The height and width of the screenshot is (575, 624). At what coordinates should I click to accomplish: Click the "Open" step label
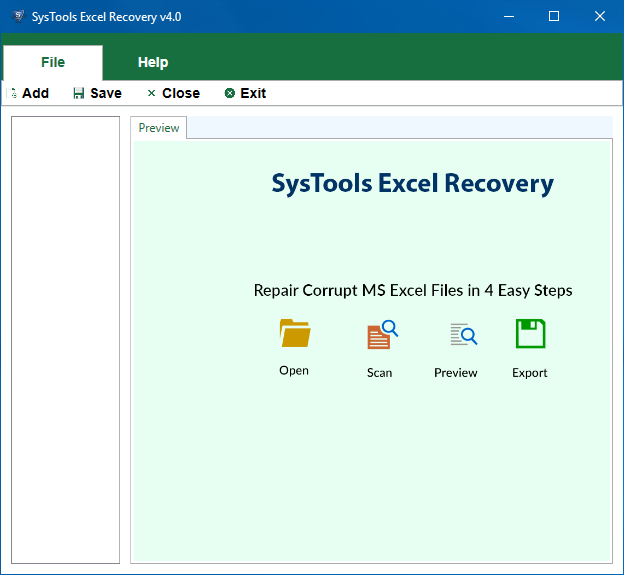pyautogui.click(x=294, y=370)
